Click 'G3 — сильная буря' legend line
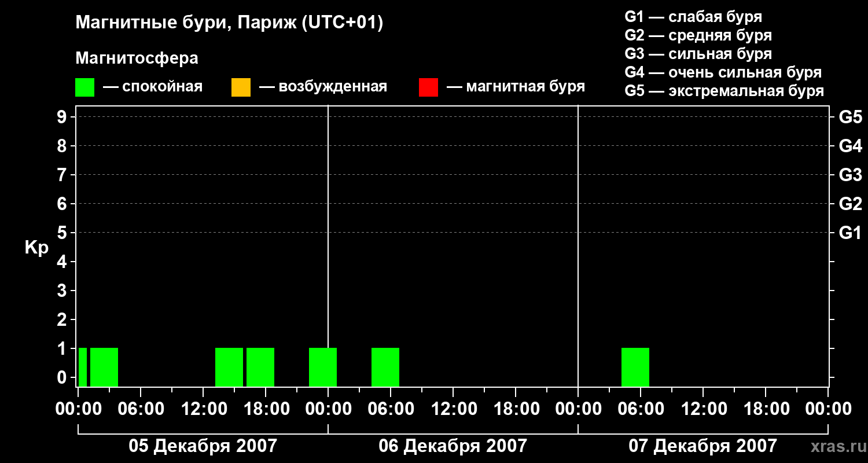Image resolution: width=868 pixels, height=463 pixels. click(x=698, y=54)
